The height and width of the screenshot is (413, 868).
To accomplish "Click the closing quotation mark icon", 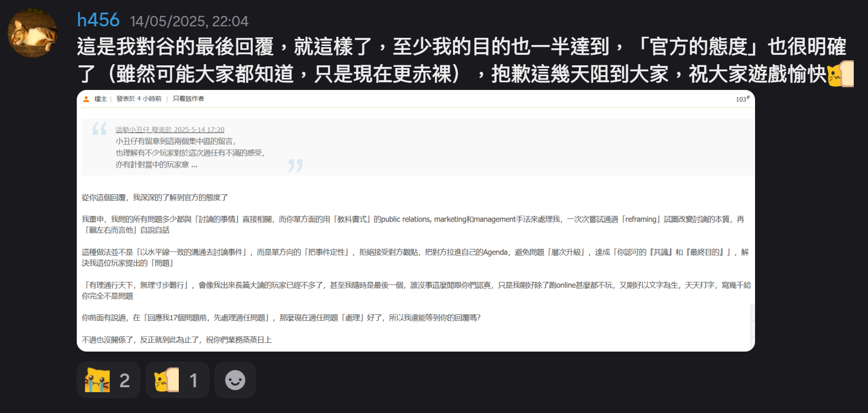I will [x=296, y=165].
